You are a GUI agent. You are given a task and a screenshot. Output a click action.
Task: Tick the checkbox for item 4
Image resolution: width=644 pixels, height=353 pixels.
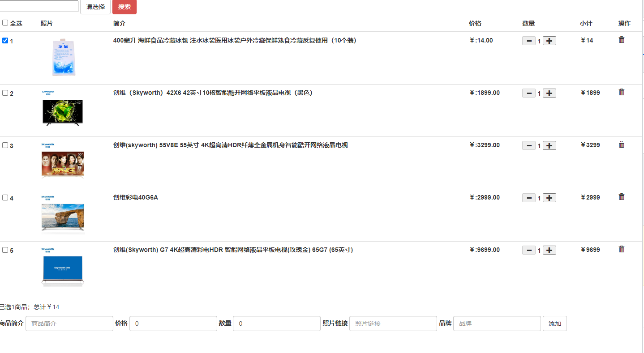tap(5, 198)
